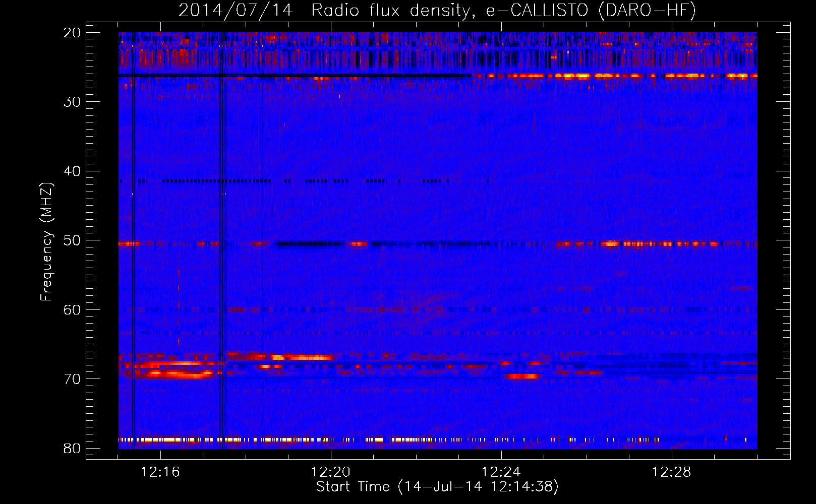
Task: Click the 'Start Time (14-Jul-14 12:14:38)' axis label
Action: tap(437, 487)
